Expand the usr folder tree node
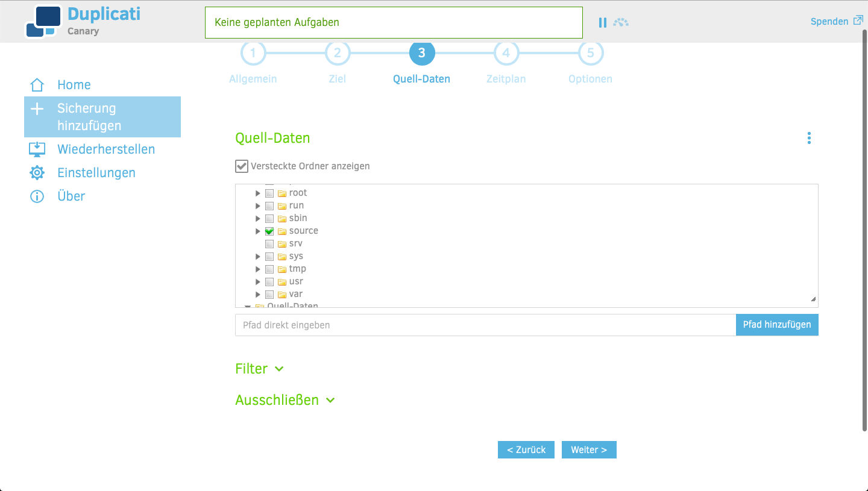Screen dimensions: 868x491 click(x=258, y=282)
